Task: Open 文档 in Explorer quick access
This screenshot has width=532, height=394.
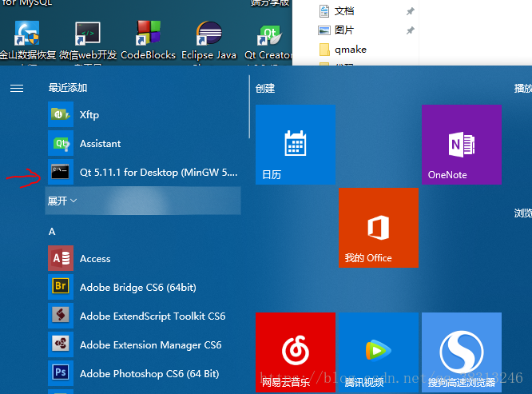Action: tap(336, 11)
